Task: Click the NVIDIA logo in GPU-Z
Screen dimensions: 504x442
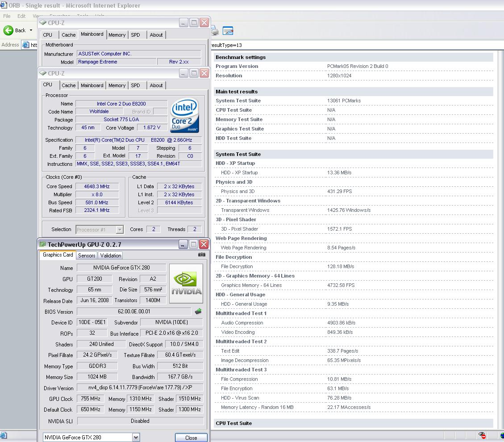Action: (x=186, y=284)
